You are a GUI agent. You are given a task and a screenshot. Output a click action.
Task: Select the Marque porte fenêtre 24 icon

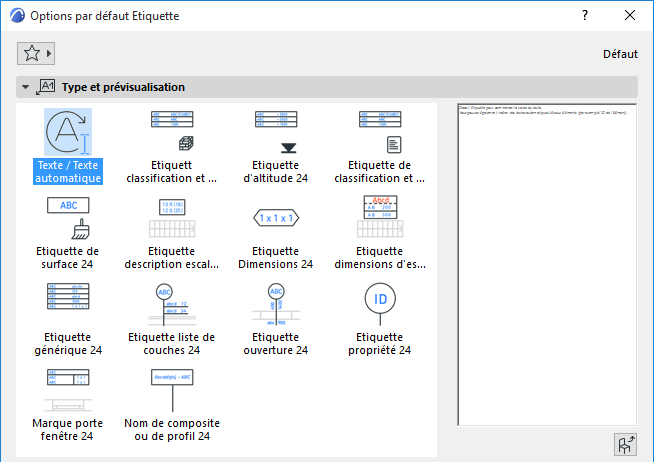click(68, 390)
